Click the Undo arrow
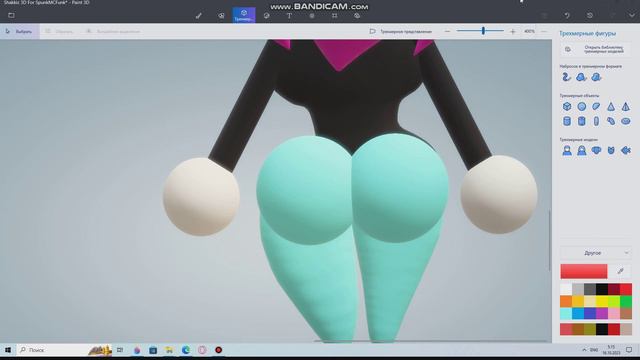The image size is (640, 360). [567, 16]
